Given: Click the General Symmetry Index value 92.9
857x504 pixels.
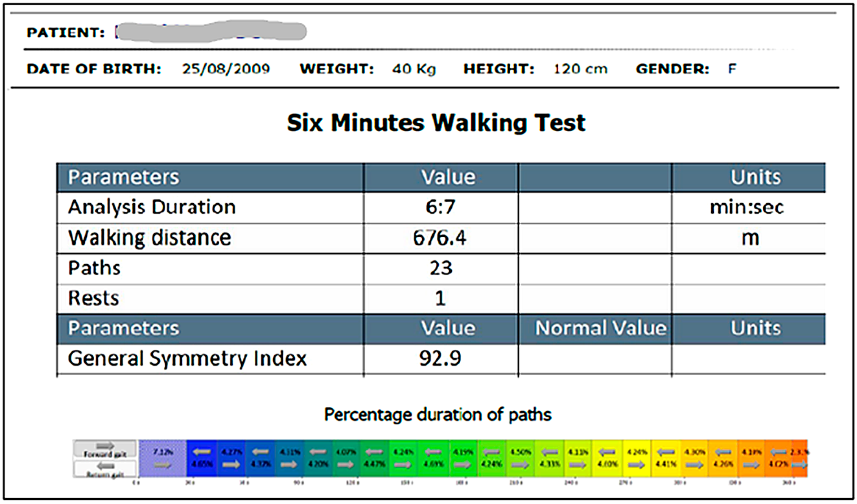Looking at the screenshot, I should click(x=440, y=358).
